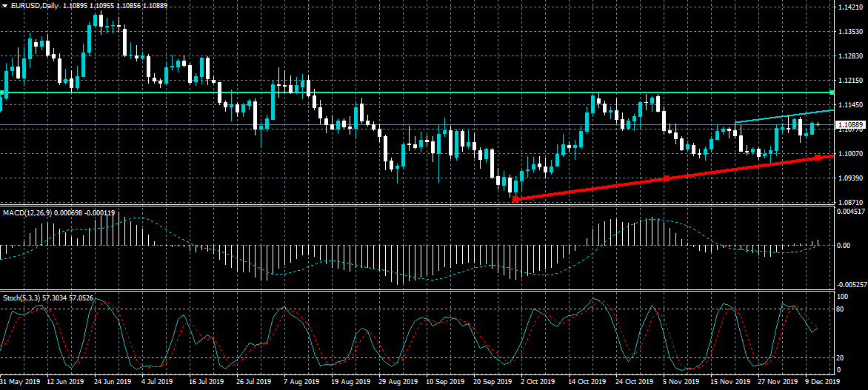Click the 1.08710 price scale label
Viewport: 868px width, 390px height.
849,203
